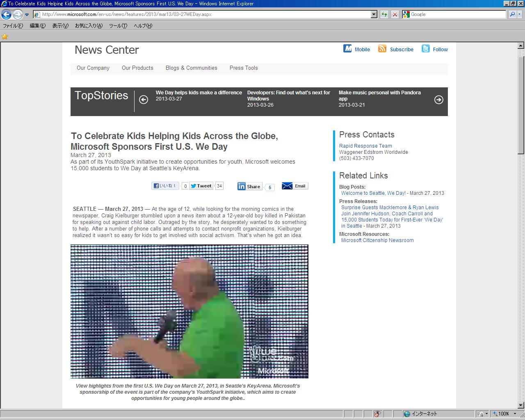Image resolution: width=525 pixels, height=420 pixels.
Task: Open 'Make music personal with Pandora app' story
Action: pos(380,96)
